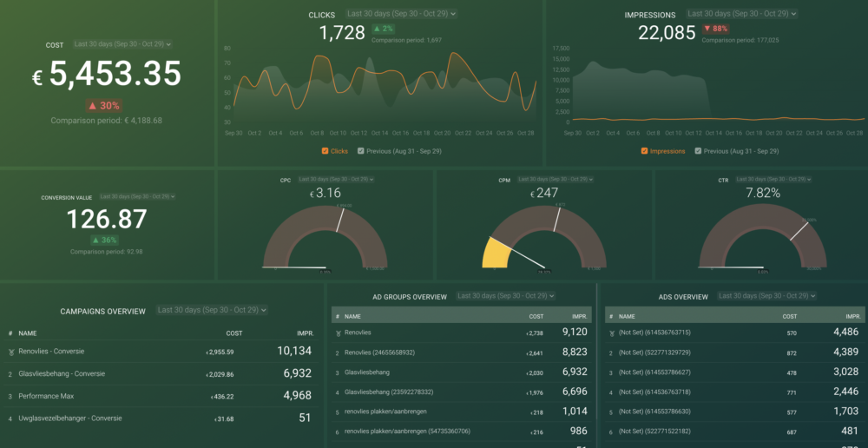868x448 pixels.
Task: Sort Ads Overview by IMPR. column
Action: tap(852, 316)
